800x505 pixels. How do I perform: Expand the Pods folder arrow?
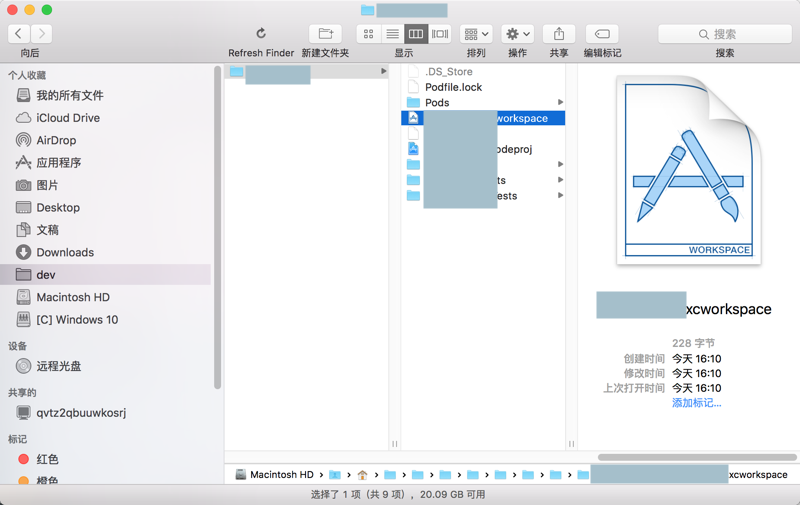coord(560,103)
